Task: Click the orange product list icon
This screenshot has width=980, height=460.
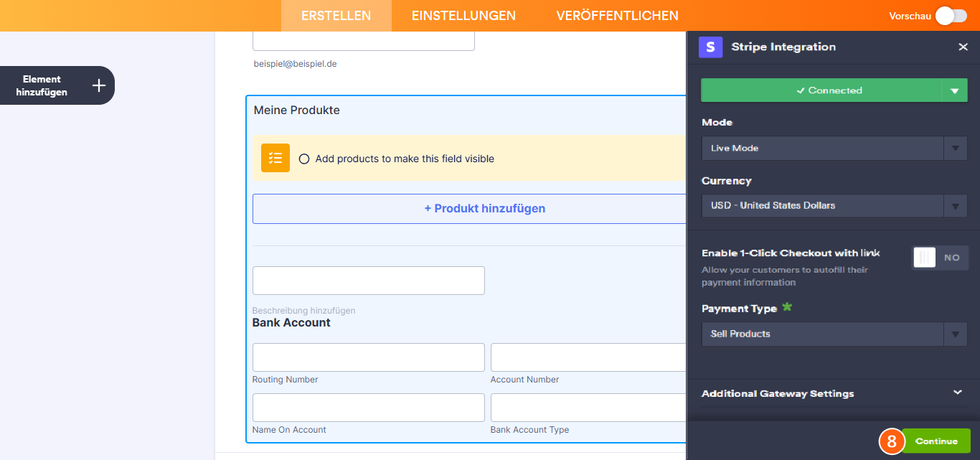Action: (275, 157)
